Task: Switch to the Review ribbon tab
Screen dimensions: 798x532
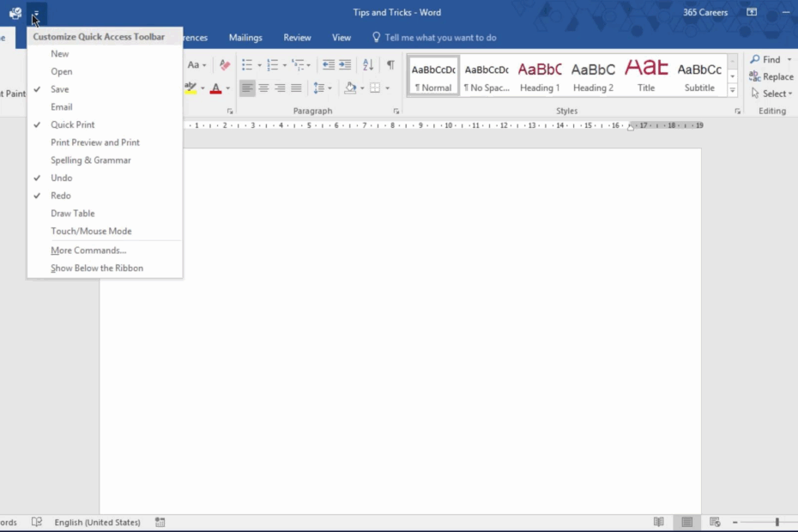Action: point(297,37)
